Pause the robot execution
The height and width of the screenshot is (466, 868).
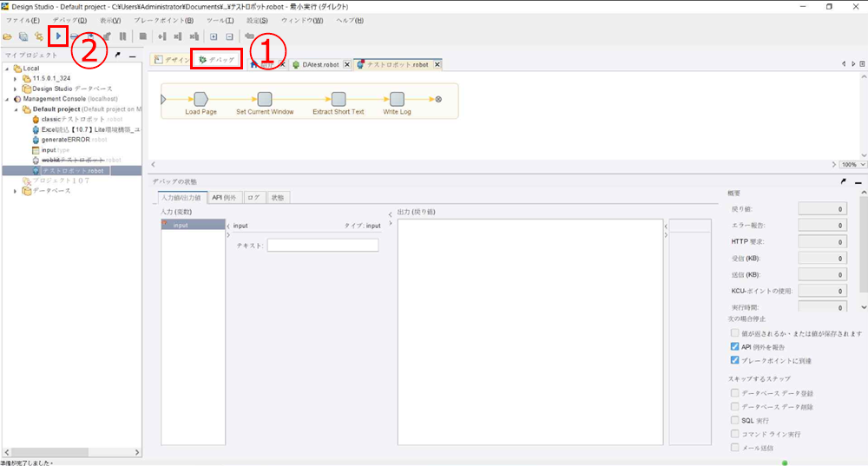click(123, 36)
